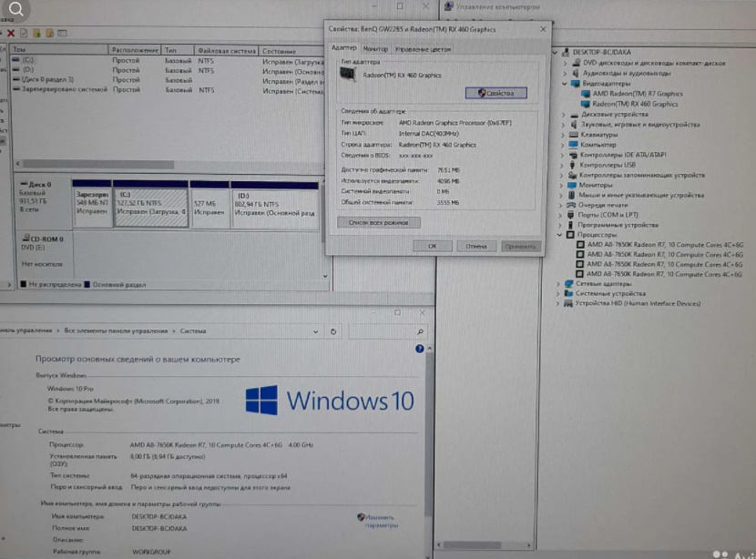Click the Мониторы category icon
Viewport: 756px width, 559px height.
click(572, 185)
